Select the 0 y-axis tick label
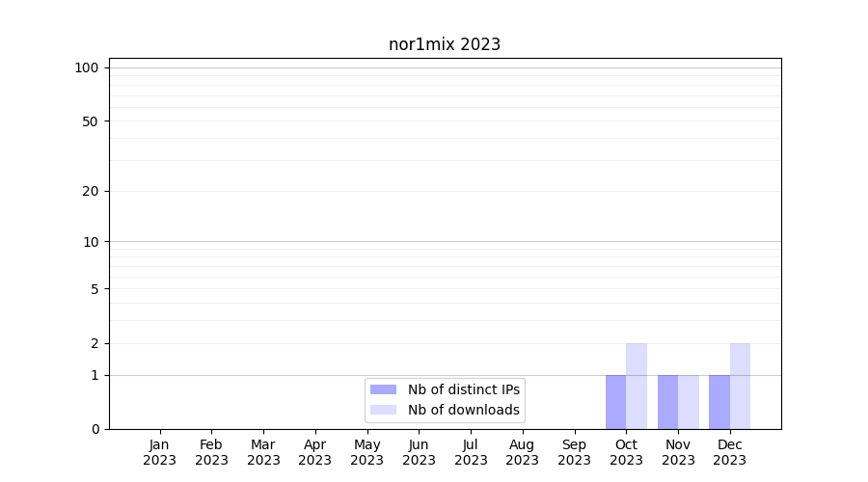 point(95,429)
